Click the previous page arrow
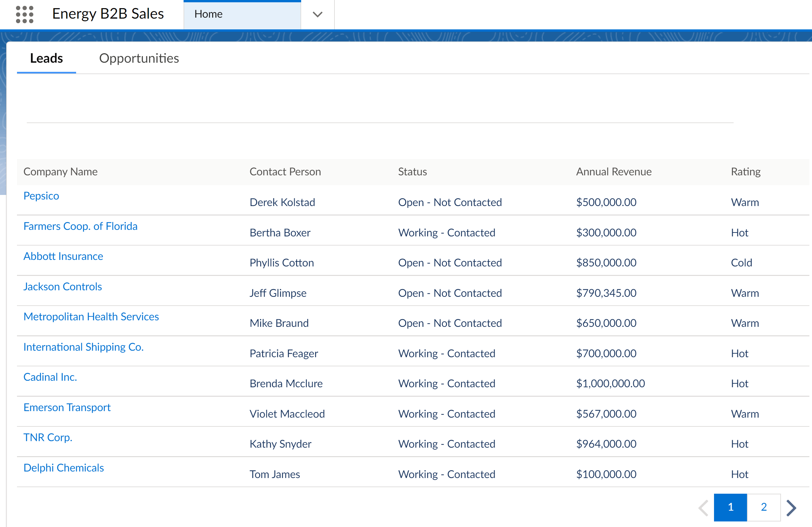This screenshot has height=527, width=812. point(703,508)
